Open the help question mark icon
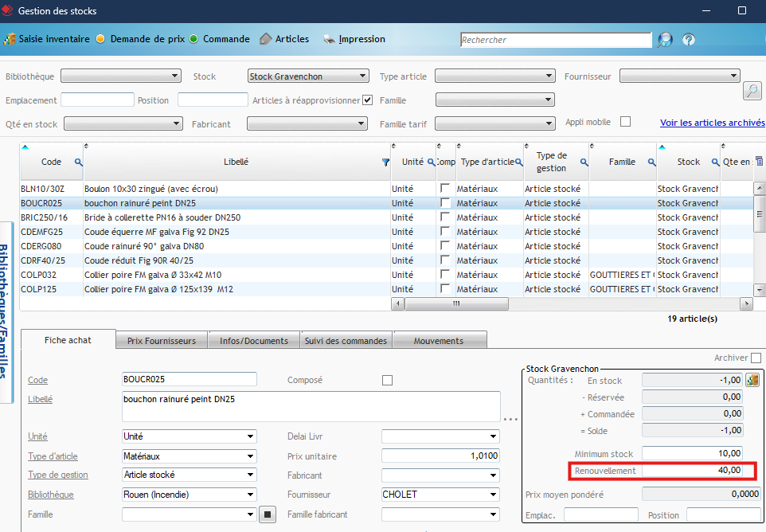This screenshot has width=766, height=532. (x=689, y=40)
